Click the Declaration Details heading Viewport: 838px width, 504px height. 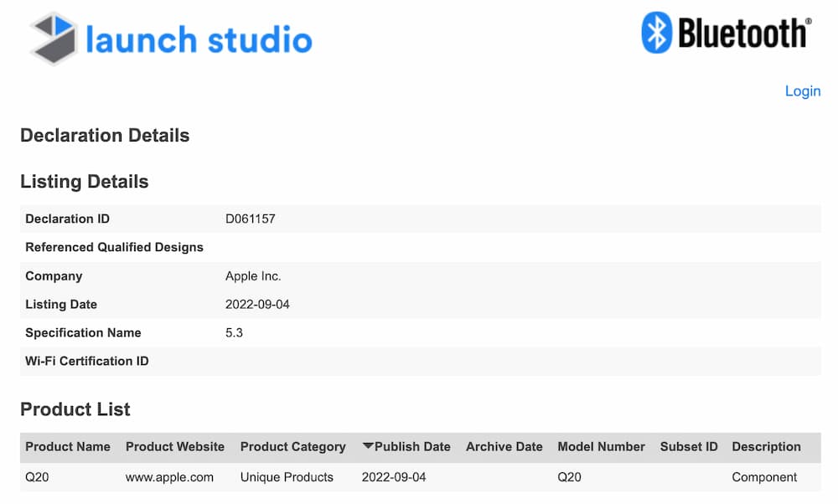coord(105,135)
